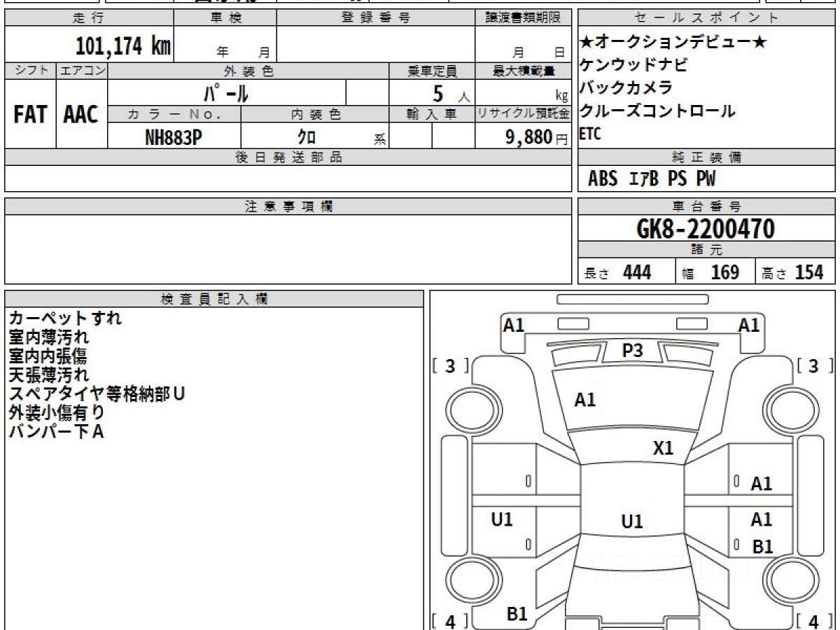The height and width of the screenshot is (630, 840).
Task: Click the A1 mark on the hood
Action: tap(584, 400)
